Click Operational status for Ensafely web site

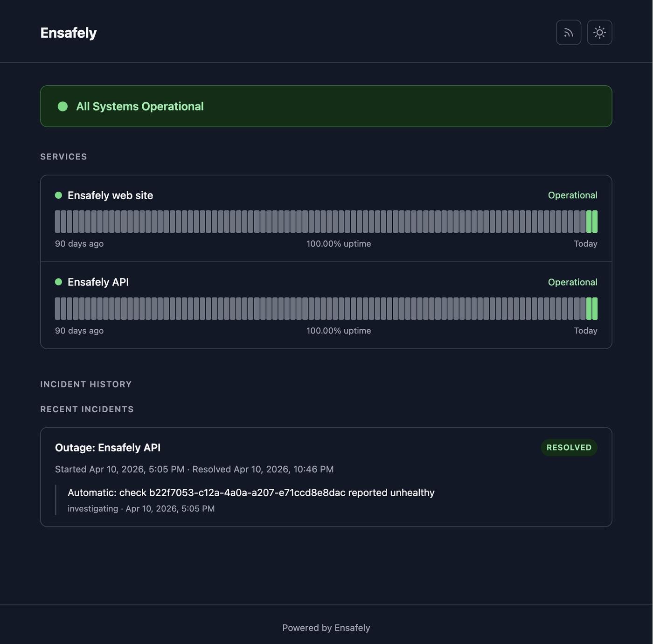pos(572,195)
